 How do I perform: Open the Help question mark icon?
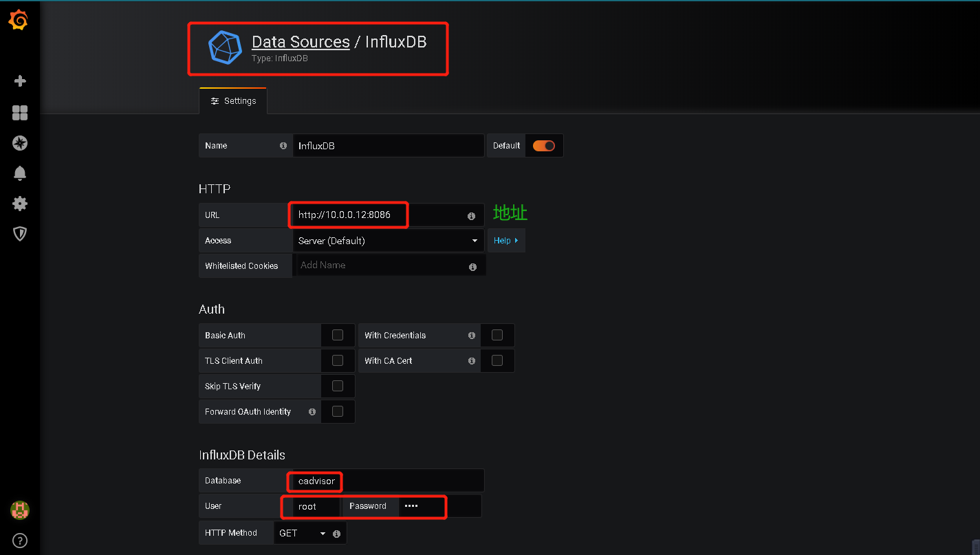[20, 541]
